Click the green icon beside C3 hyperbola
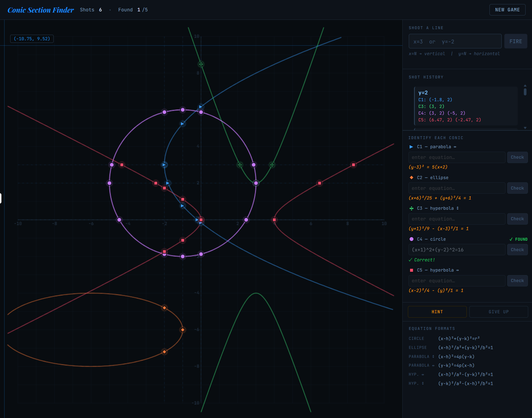This screenshot has height=418, width=532. click(x=411, y=208)
